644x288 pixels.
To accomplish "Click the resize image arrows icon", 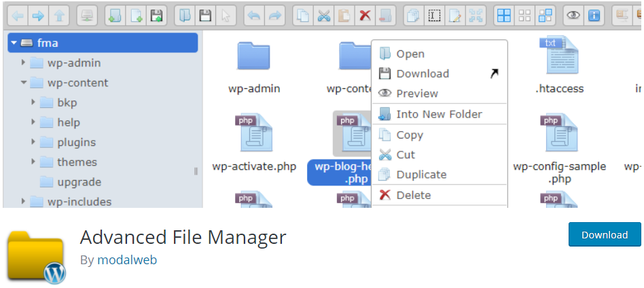I will (x=476, y=16).
